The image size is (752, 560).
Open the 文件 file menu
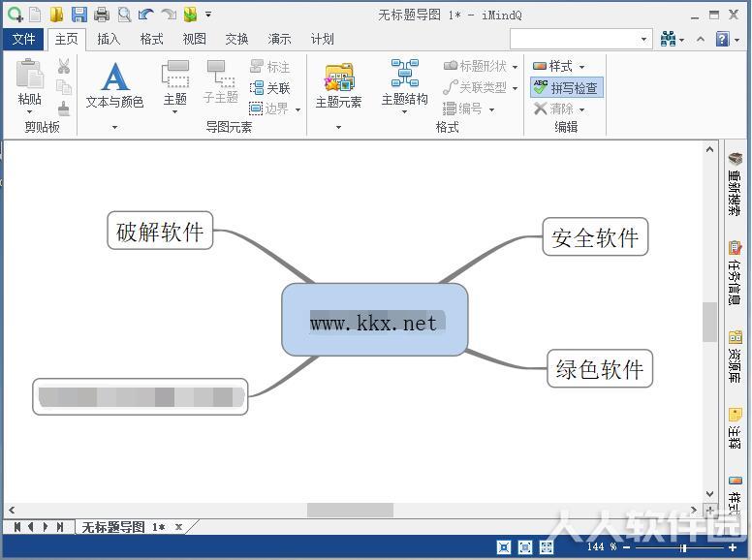[x=23, y=39]
